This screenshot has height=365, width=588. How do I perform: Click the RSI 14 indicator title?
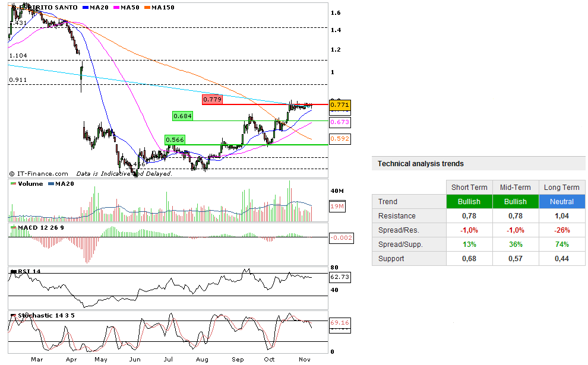point(29,271)
